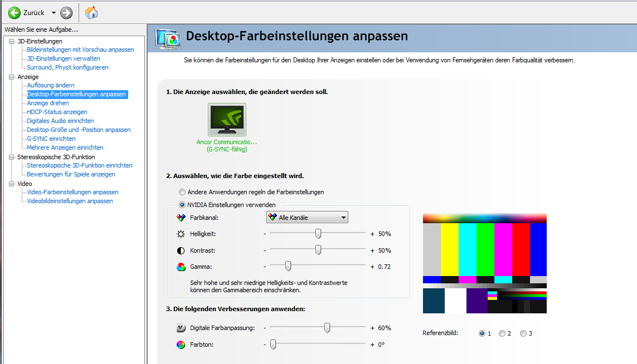Open Desktop-Größe und -Position anpassen
637x364 pixels.
pos(79,130)
